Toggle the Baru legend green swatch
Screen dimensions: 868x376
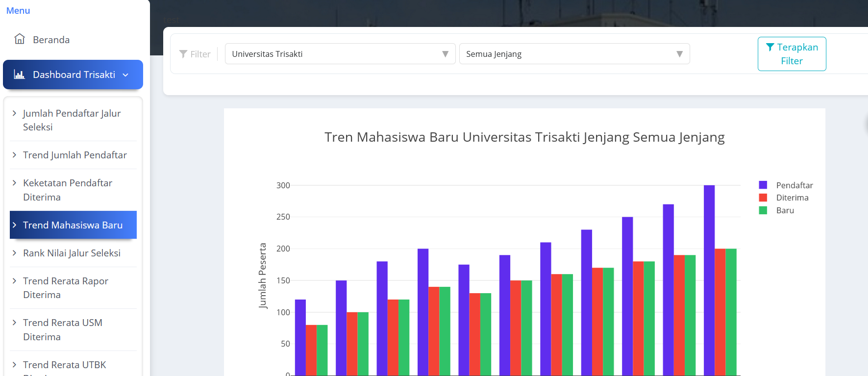coord(763,210)
